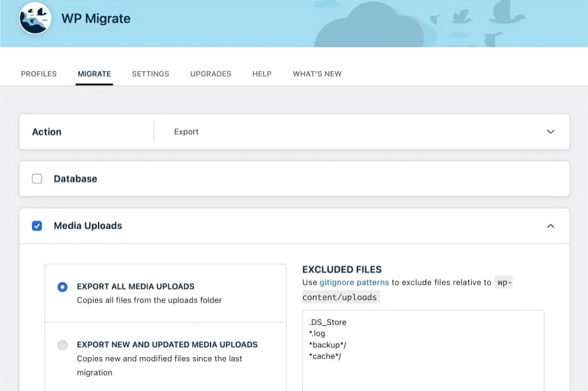
Task: Uncheck the Media Uploads checkbox
Action: [x=37, y=226]
